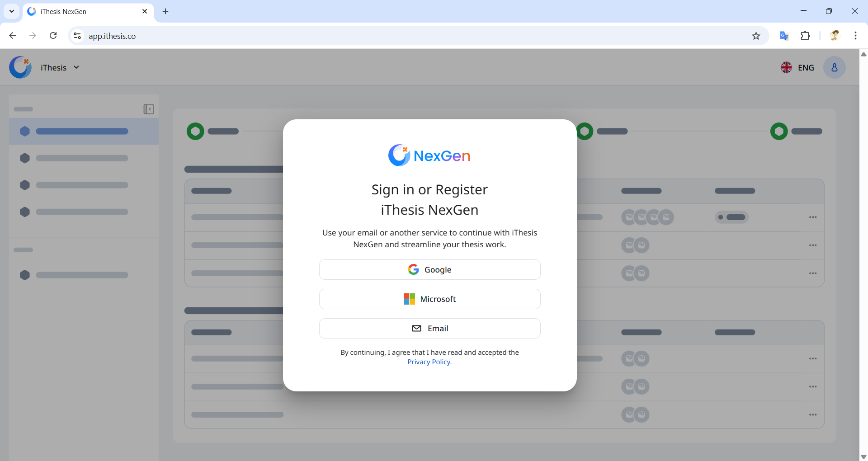868x461 pixels.
Task: Click the iThesis crescent logo in header
Action: (x=20, y=67)
